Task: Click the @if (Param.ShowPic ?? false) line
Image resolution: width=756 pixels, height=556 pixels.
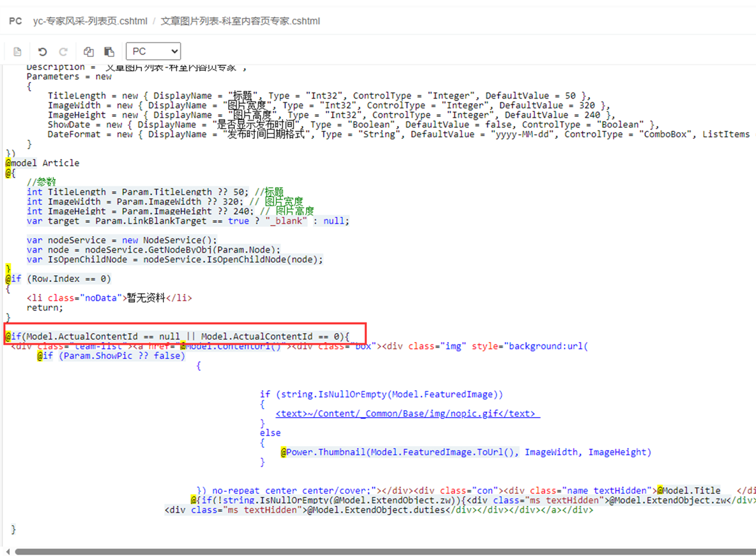Action: [x=110, y=356]
